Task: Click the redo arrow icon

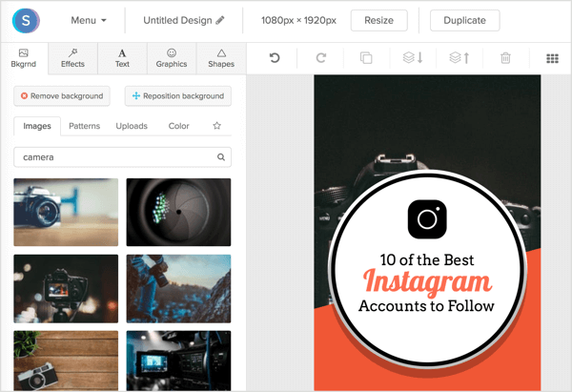Action: (321, 57)
